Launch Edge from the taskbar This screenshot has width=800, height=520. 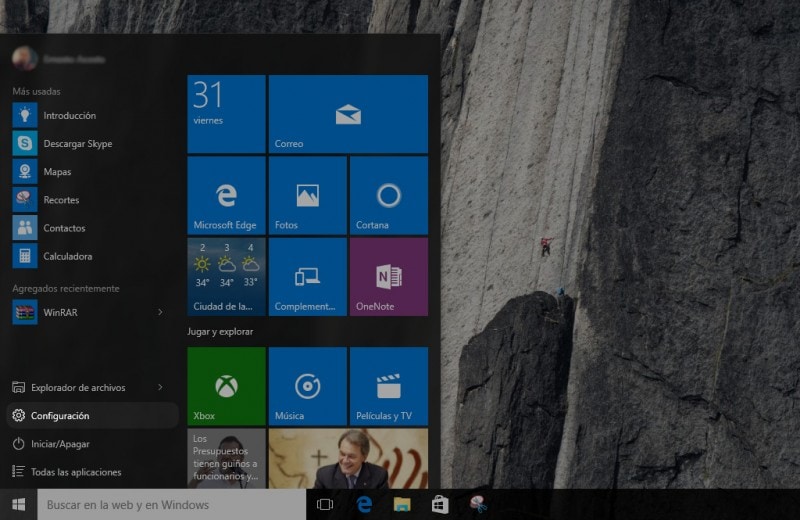coord(364,504)
